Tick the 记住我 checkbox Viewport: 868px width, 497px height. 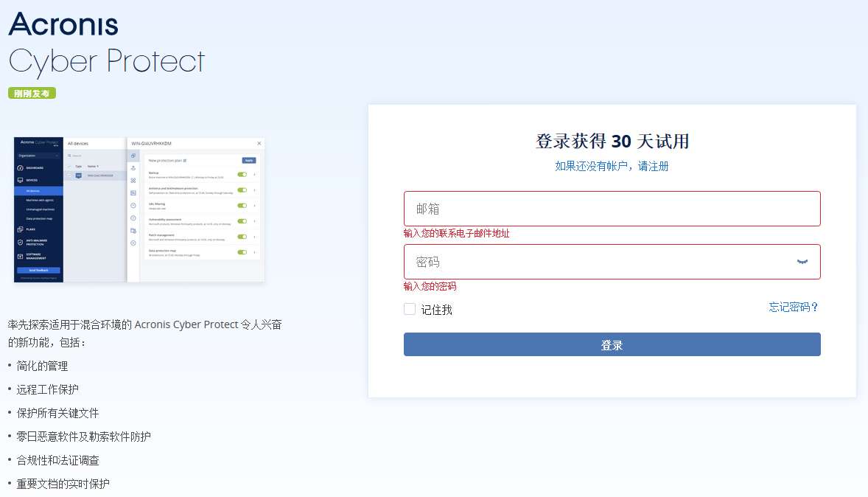point(410,309)
